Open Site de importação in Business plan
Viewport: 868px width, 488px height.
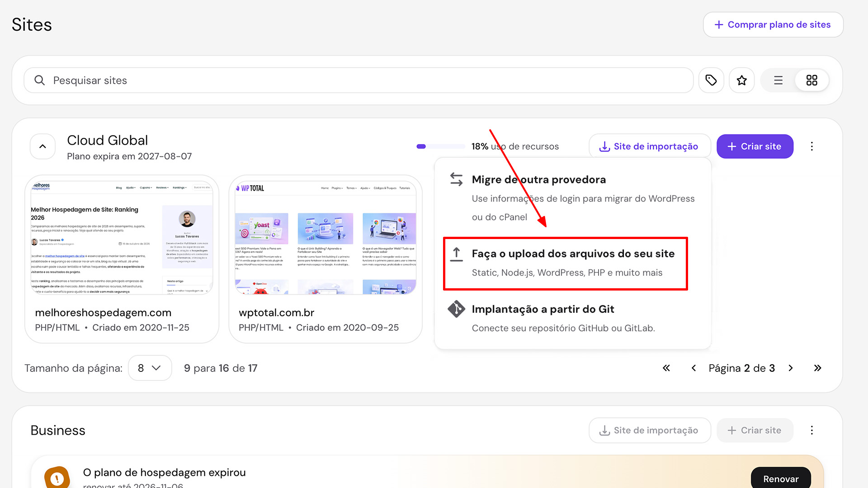(650, 430)
